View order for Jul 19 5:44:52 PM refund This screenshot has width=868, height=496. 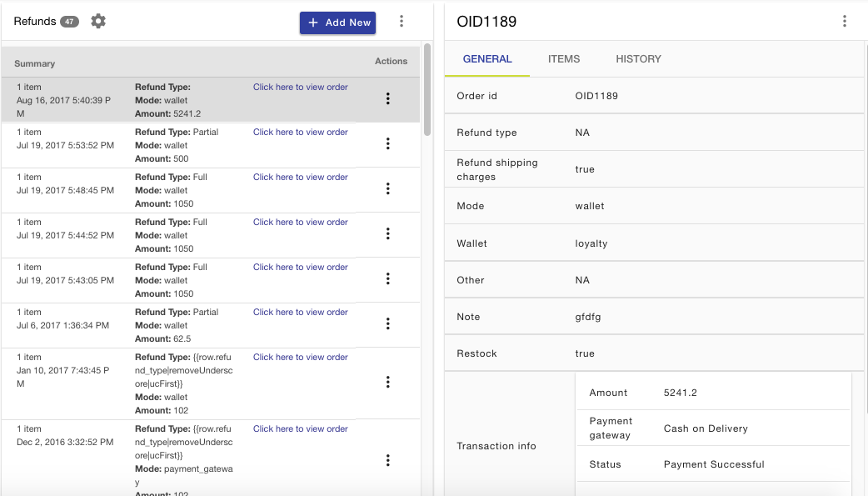(x=301, y=222)
